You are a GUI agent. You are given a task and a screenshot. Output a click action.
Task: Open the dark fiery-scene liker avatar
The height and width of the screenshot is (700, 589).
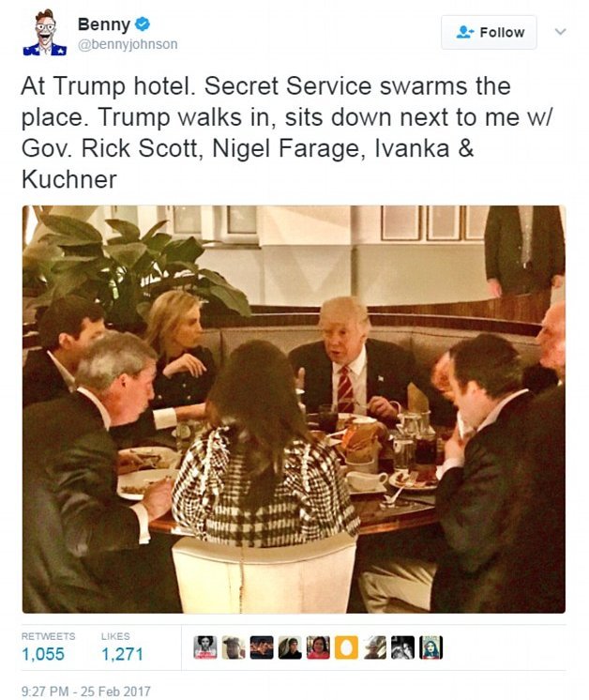point(262,647)
